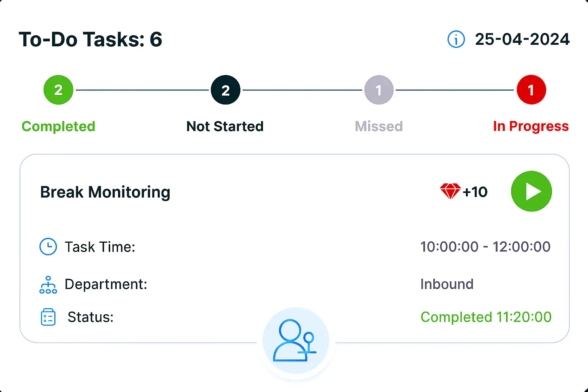Select the green Completed count circle
The image size is (588, 392).
[58, 90]
